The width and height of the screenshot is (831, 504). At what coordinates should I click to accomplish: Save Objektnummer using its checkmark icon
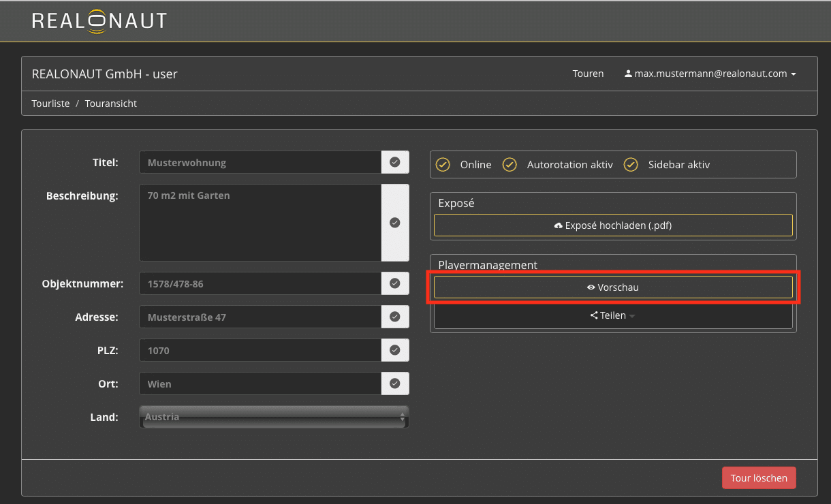pyautogui.click(x=395, y=283)
